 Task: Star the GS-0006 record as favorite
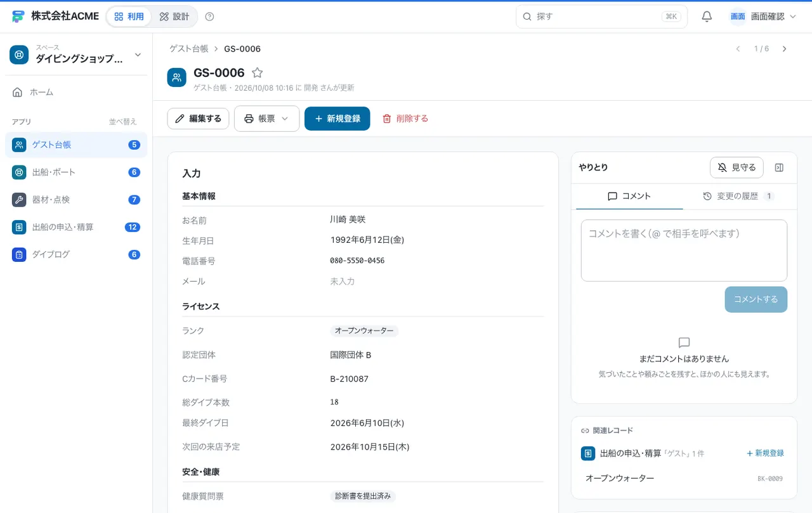(257, 73)
